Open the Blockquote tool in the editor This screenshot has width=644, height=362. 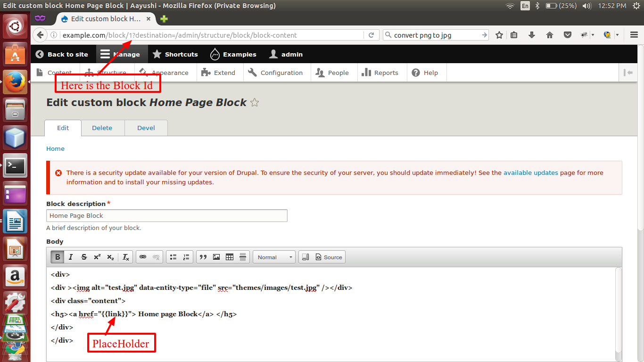point(203,257)
